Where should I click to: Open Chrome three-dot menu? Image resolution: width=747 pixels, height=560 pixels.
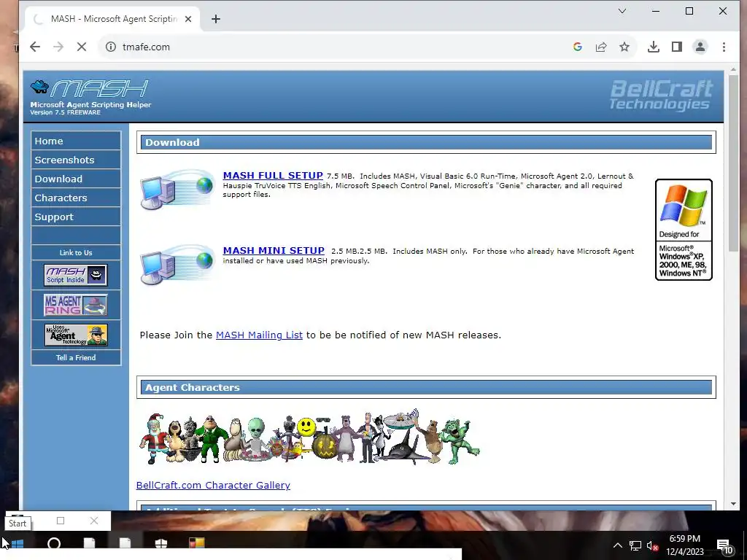tap(724, 47)
